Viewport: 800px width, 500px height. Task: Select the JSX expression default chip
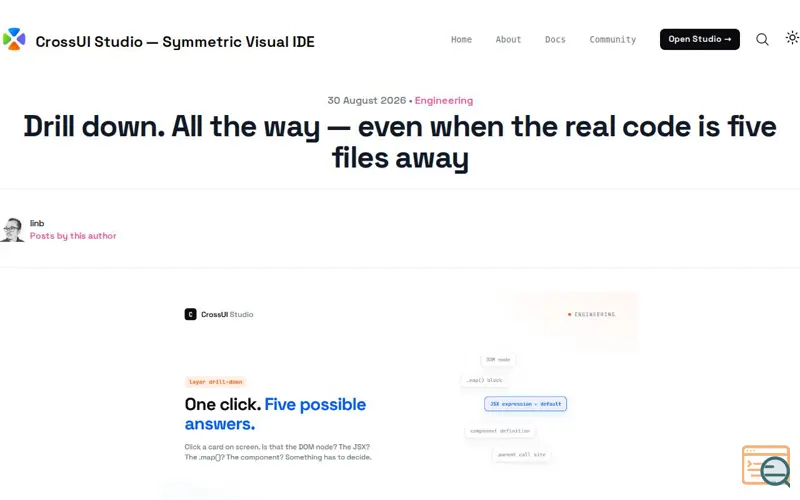coord(526,404)
